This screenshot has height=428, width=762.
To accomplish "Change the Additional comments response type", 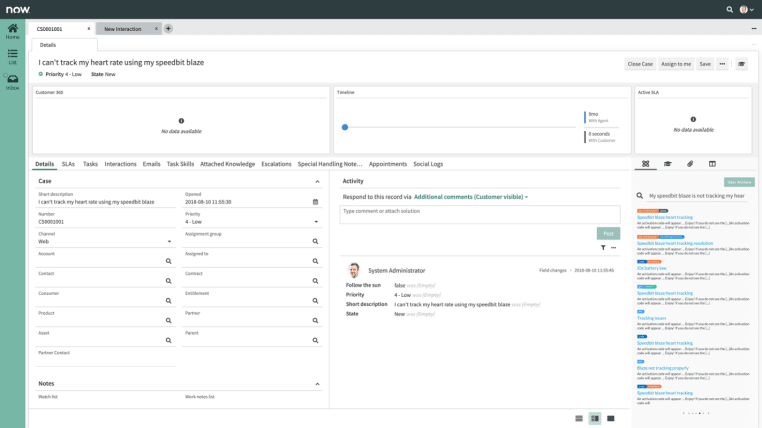I will [x=471, y=197].
